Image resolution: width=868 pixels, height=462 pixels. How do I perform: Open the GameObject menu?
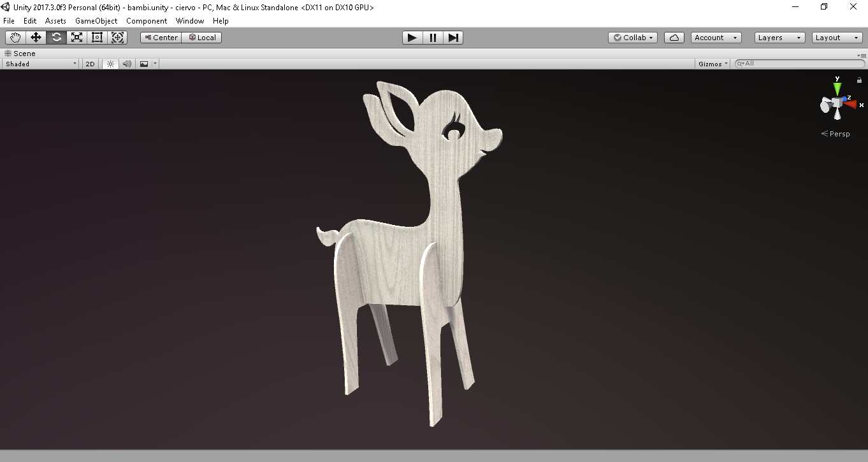pos(96,21)
